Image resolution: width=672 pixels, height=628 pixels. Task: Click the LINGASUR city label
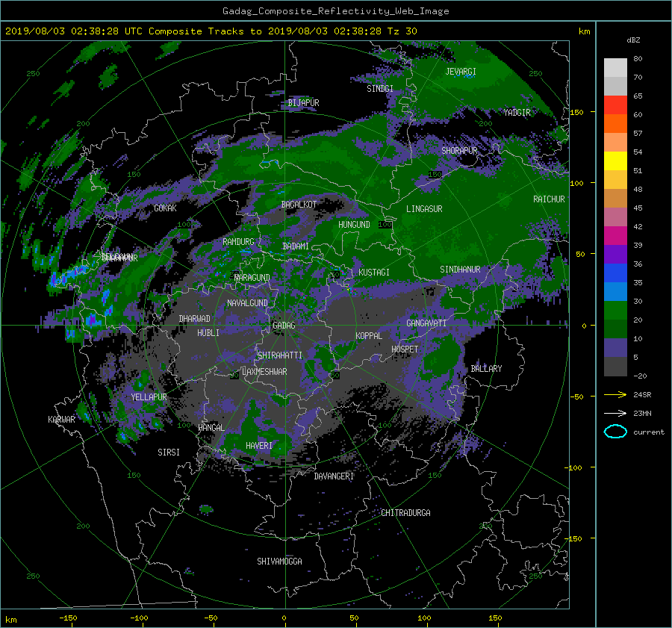424,209
